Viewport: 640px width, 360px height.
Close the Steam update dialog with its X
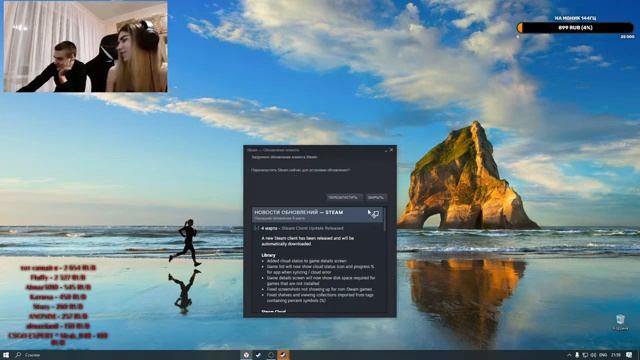point(391,150)
